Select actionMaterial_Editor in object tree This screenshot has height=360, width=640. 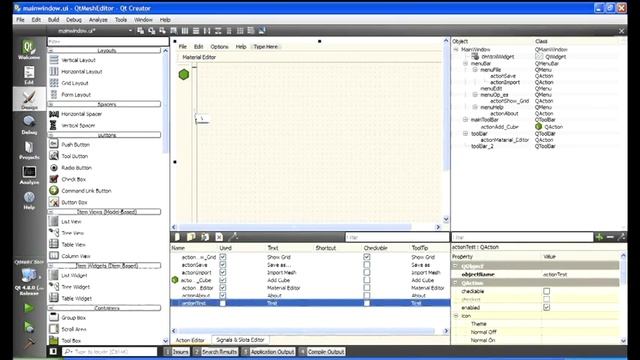click(504, 140)
